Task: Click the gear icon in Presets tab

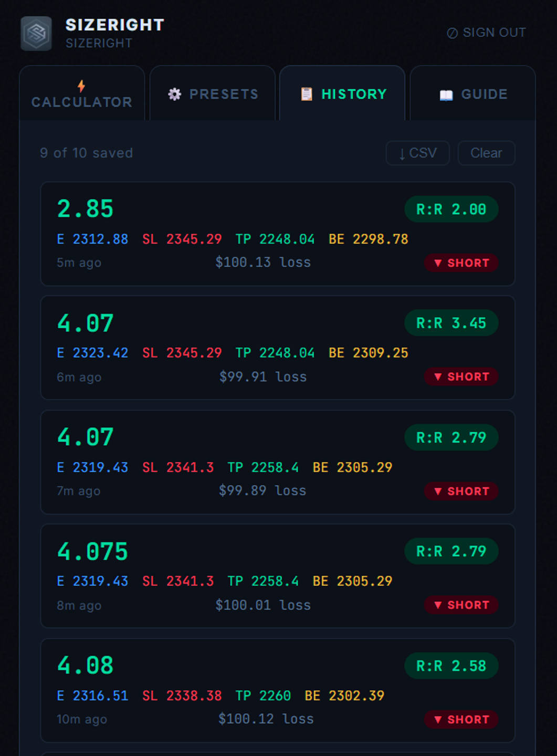Action: (175, 94)
